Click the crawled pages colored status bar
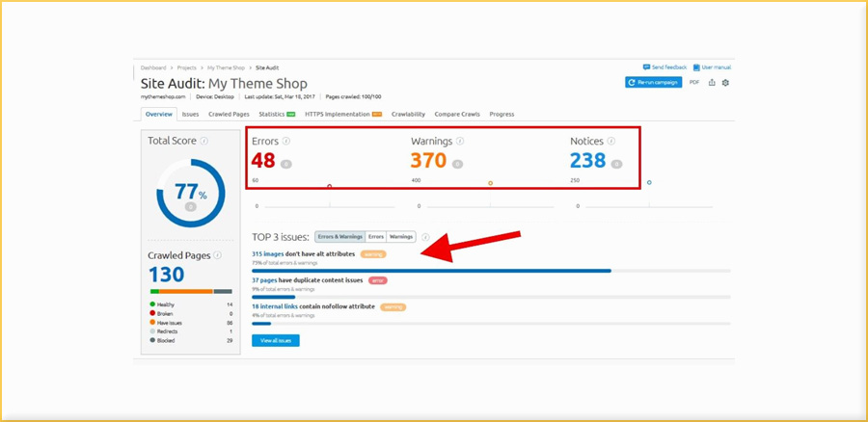 click(191, 292)
